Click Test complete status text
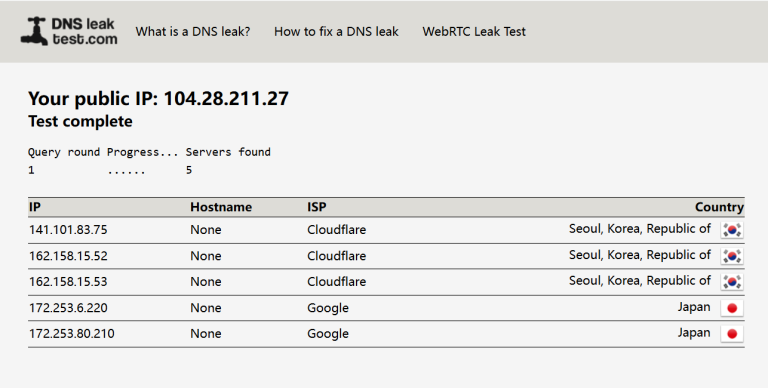Viewport: 768px width, 388px height. point(80,121)
